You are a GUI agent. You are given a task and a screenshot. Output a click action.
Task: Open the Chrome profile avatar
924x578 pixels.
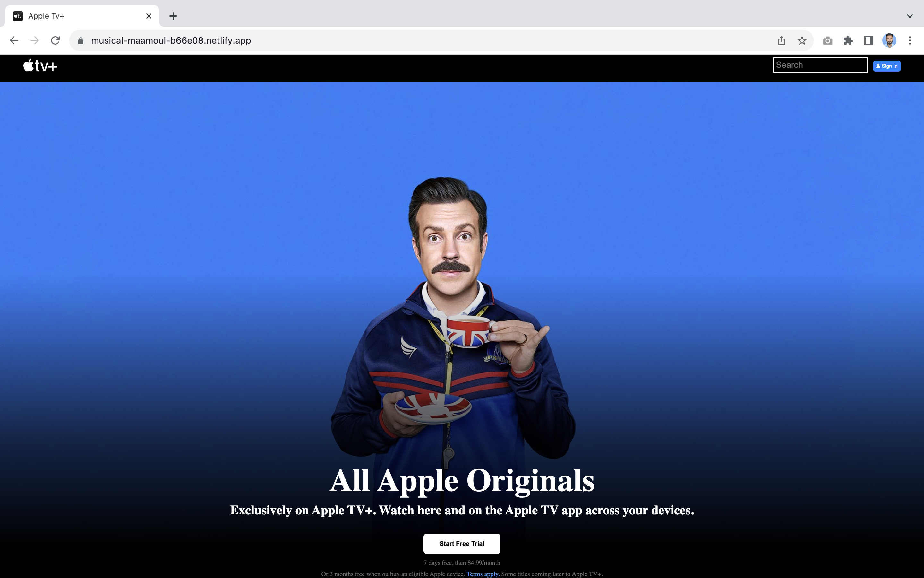889,40
